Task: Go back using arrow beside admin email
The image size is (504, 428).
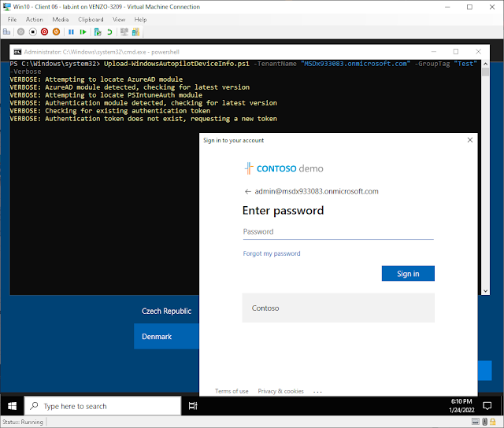Action: click(x=247, y=192)
